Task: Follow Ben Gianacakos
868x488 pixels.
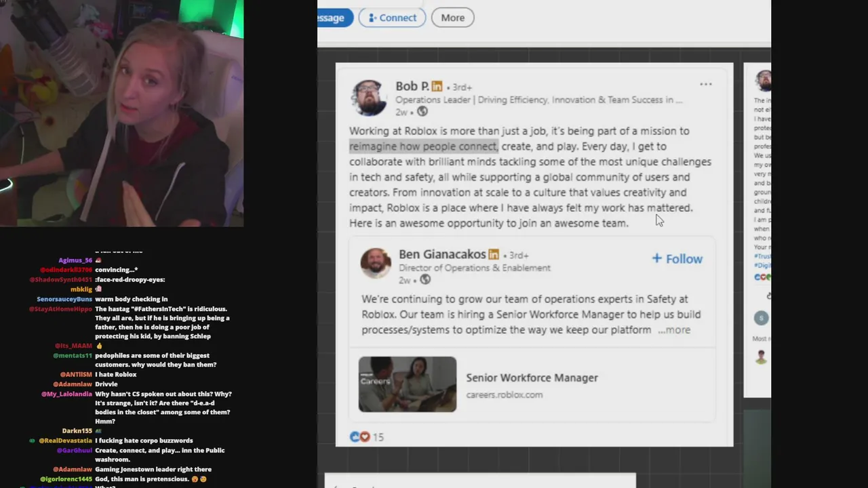Action: tap(677, 259)
